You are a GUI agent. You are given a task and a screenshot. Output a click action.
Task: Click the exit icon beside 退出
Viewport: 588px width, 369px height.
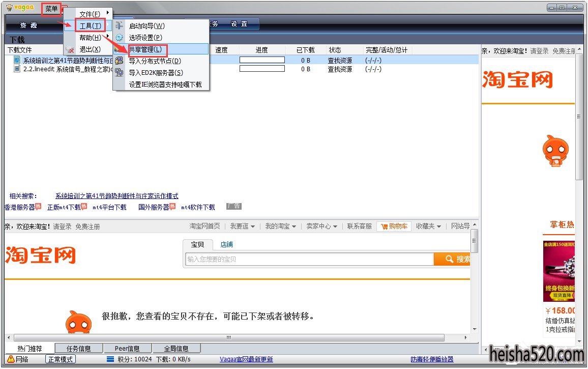tap(70, 49)
